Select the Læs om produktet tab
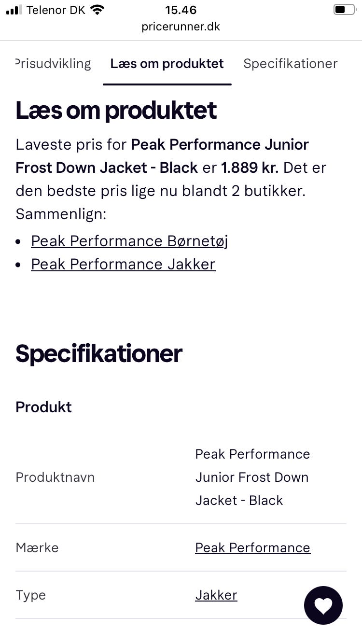 coord(167,64)
